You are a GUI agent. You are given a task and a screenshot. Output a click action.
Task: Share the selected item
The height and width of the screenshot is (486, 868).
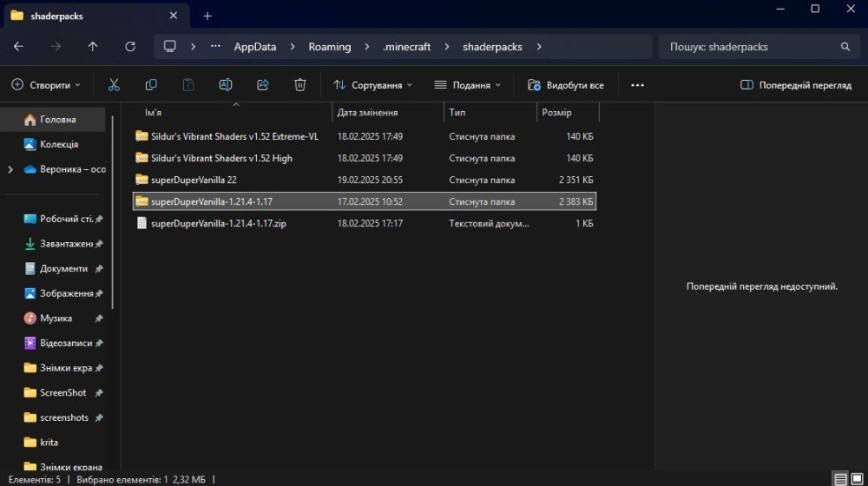tap(263, 85)
